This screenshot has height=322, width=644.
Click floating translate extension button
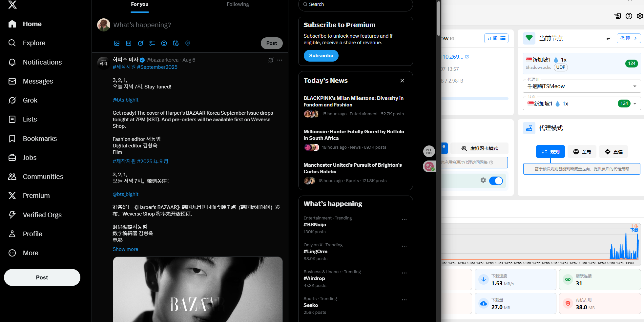click(429, 166)
